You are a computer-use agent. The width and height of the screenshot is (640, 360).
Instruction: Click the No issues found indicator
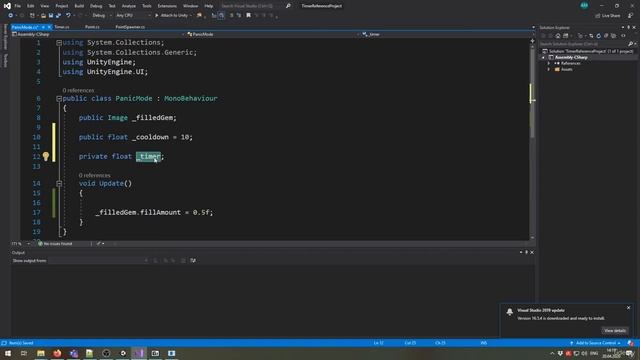pyautogui.click(x=55, y=244)
